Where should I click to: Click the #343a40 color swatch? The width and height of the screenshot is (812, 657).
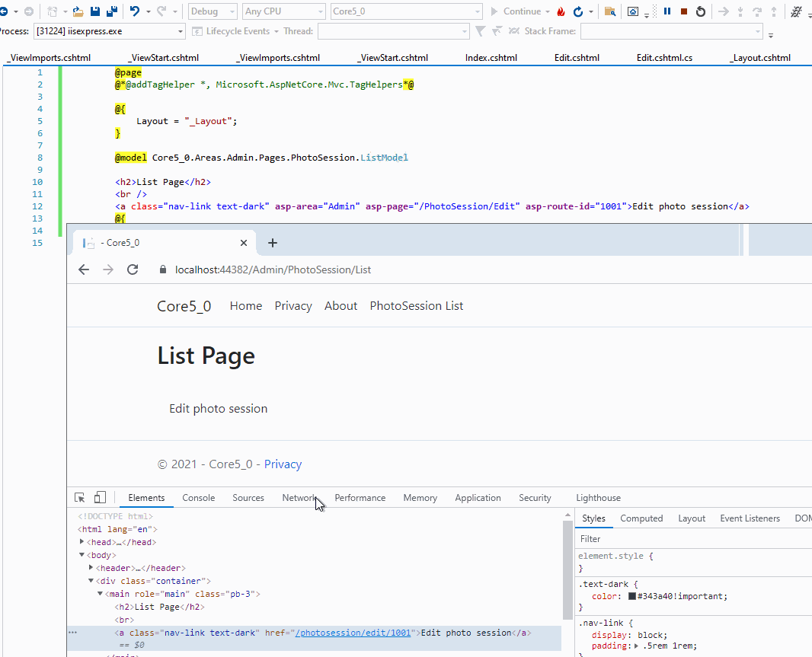point(631,596)
